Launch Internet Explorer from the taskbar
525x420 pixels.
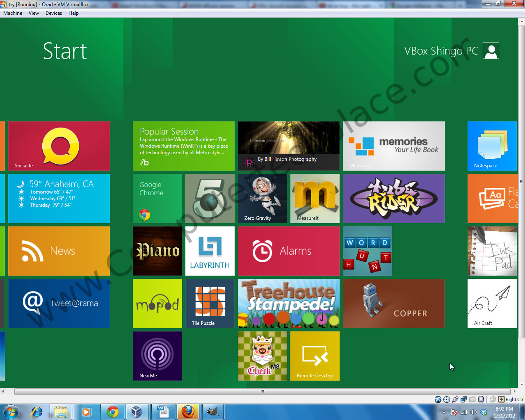(37, 412)
